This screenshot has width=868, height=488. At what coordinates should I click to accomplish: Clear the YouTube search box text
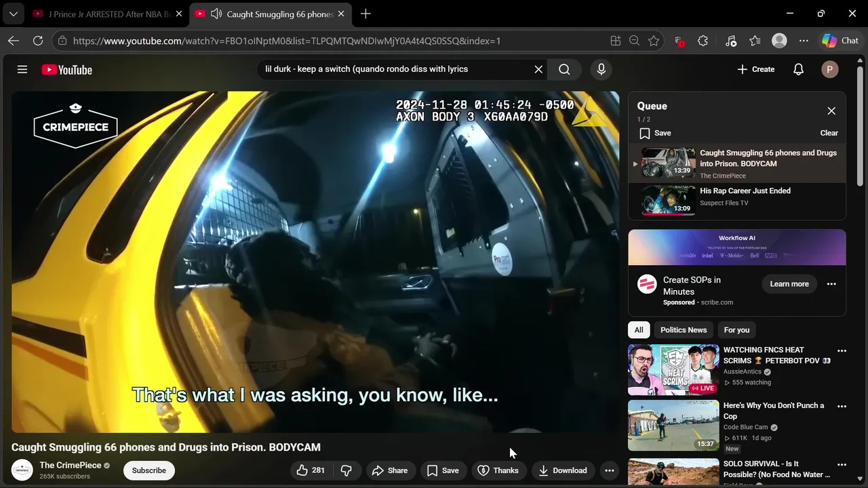[x=538, y=69]
